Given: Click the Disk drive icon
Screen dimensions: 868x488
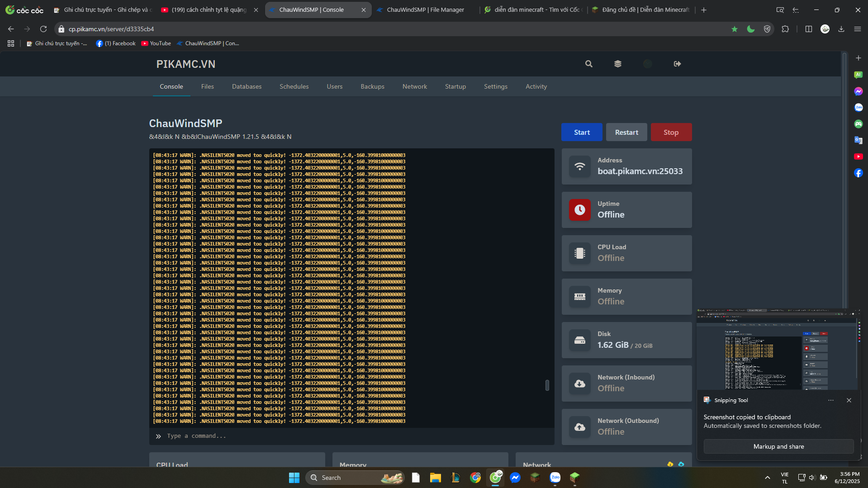Looking at the screenshot, I should tap(580, 340).
